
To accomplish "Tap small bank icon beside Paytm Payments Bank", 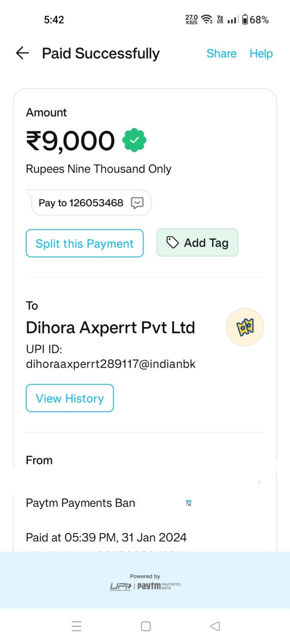I will pyautogui.click(x=188, y=503).
